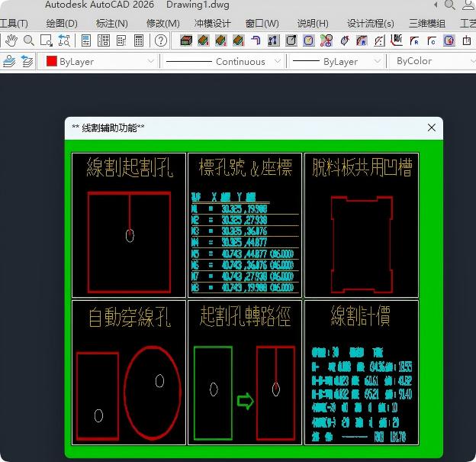Click the search magnifier in title bar
The width and height of the screenshot is (476, 462).
tap(449, 5)
